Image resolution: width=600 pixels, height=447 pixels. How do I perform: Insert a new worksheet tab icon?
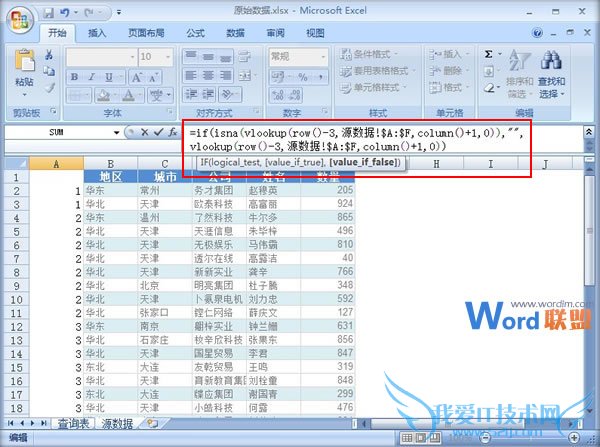pyautogui.click(x=152, y=423)
